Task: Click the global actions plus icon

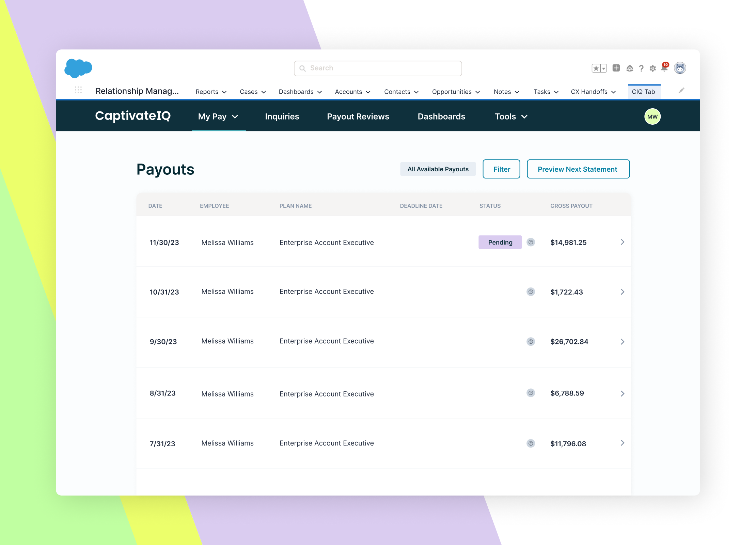Action: click(616, 68)
